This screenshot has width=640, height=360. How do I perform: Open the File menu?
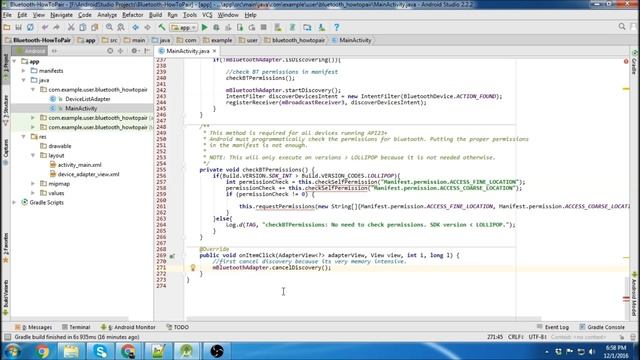click(x=7, y=15)
